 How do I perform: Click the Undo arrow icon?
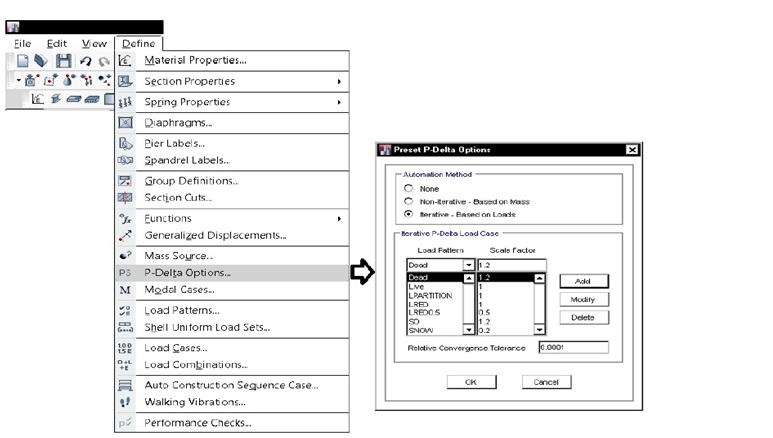tap(85, 61)
